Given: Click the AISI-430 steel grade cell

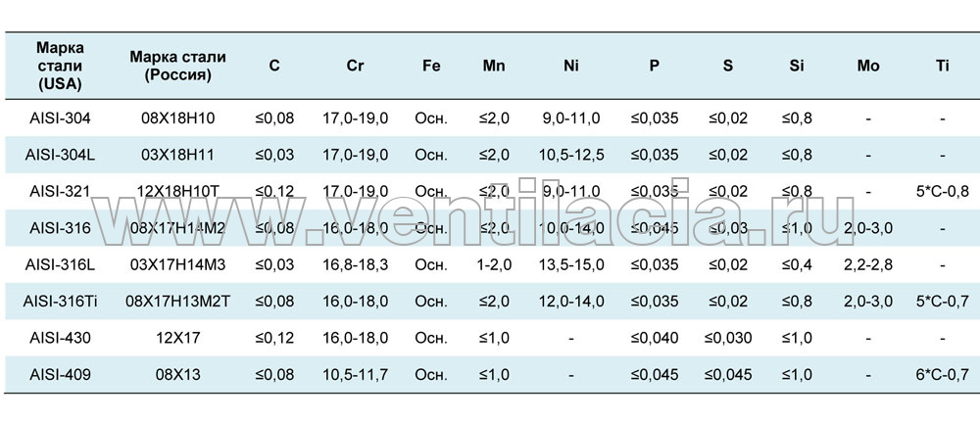Looking at the screenshot, I should click(x=60, y=339).
